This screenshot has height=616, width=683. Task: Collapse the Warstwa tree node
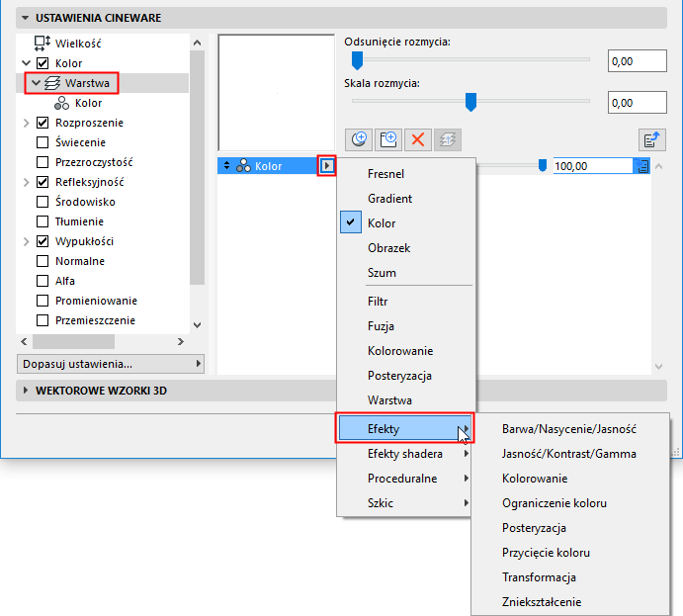37,83
